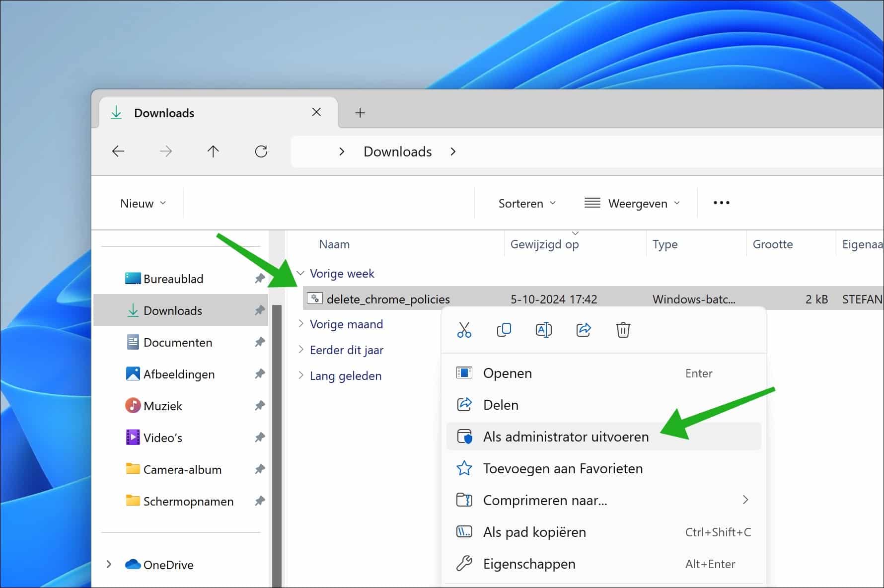This screenshot has width=884, height=588.
Task: Unpin Muziek using its pin icon
Action: pyautogui.click(x=259, y=406)
